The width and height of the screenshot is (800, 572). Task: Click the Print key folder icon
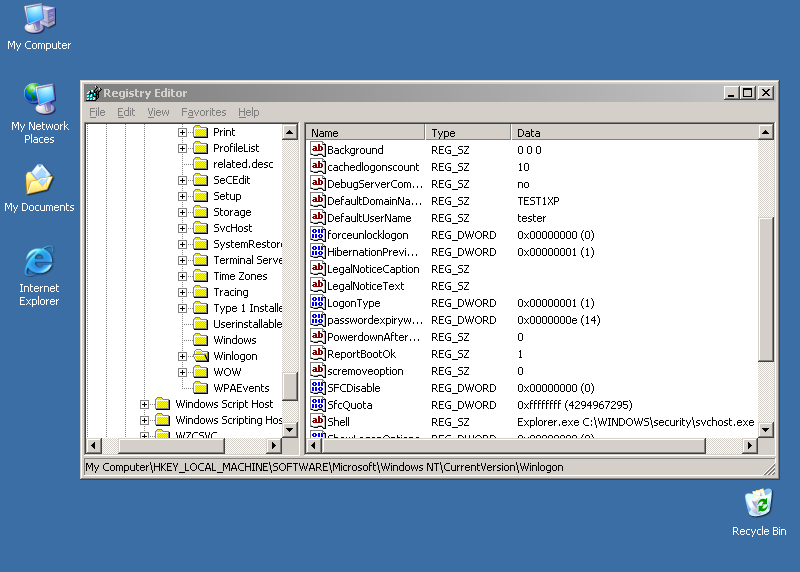201,132
